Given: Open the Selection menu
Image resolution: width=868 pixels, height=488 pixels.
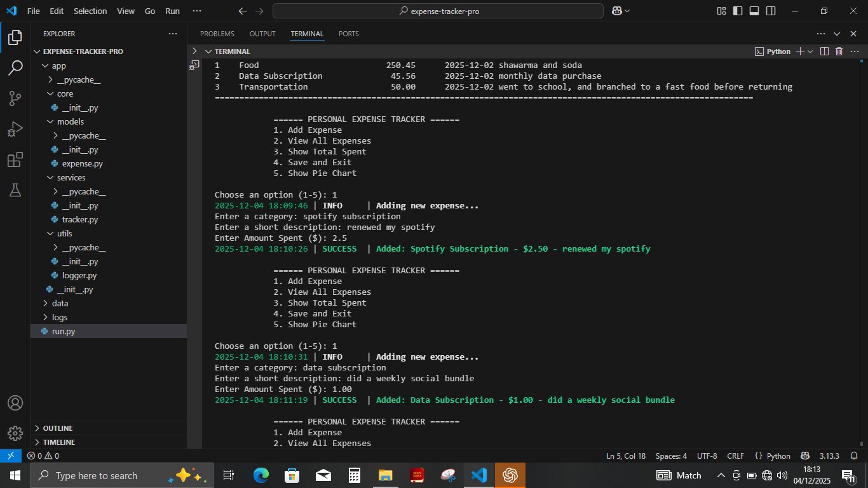Looking at the screenshot, I should tap(90, 11).
